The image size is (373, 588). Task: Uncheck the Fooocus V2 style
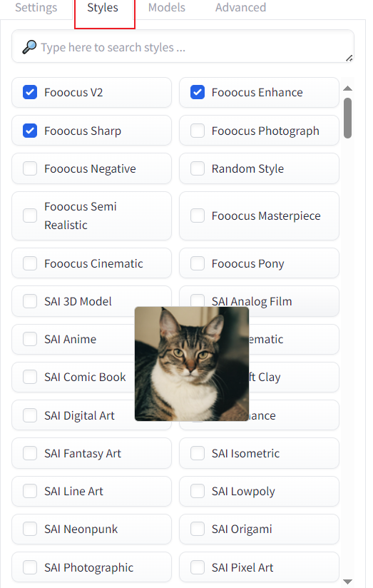pos(30,92)
